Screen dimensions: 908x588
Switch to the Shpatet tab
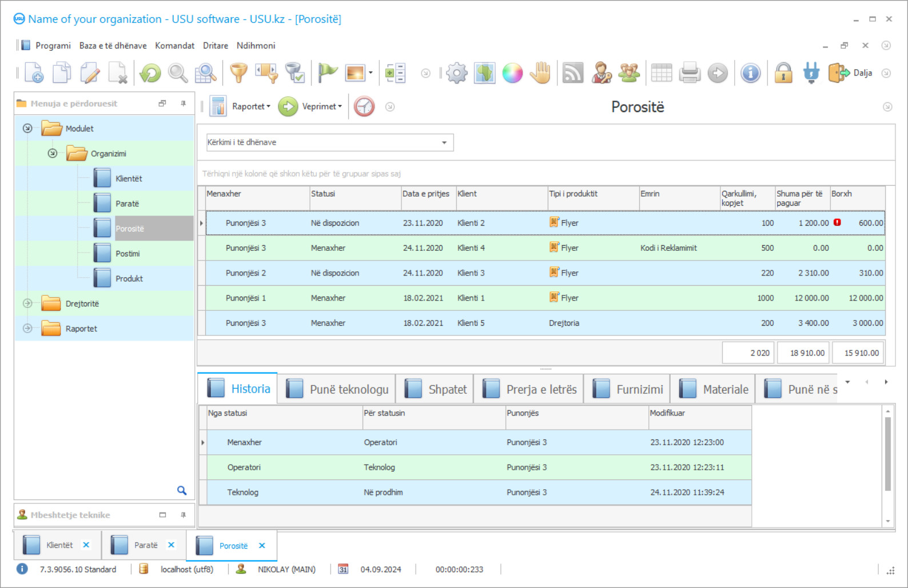click(x=437, y=389)
